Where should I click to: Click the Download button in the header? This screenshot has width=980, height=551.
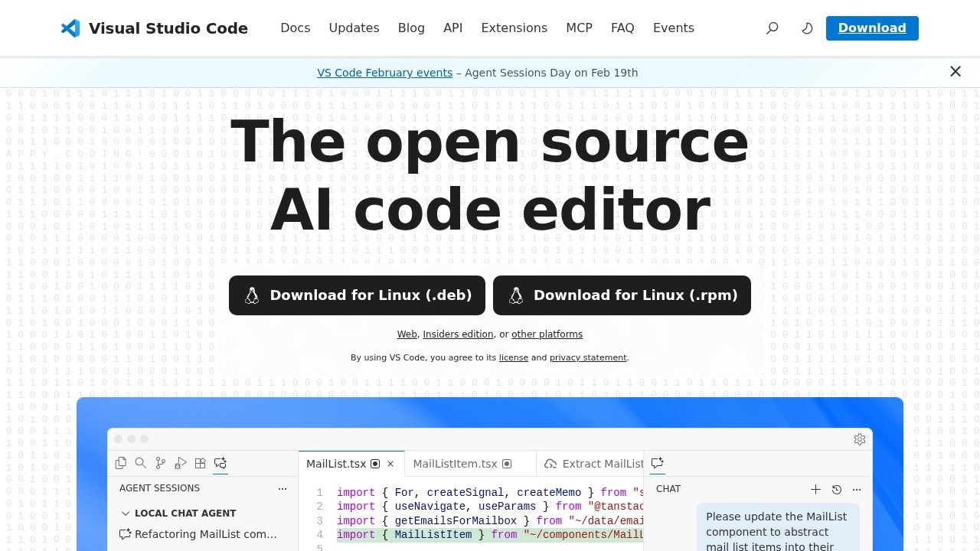point(872,28)
